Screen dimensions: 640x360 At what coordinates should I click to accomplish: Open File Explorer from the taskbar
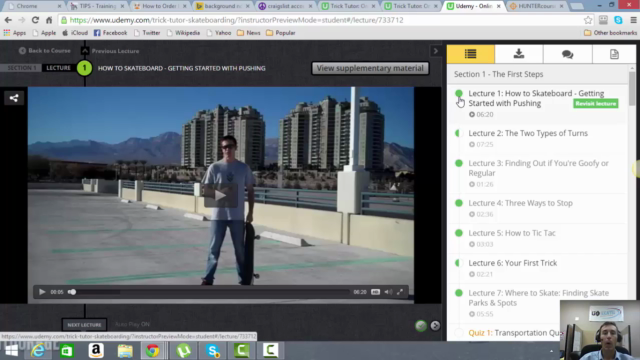pyautogui.click(x=125, y=351)
